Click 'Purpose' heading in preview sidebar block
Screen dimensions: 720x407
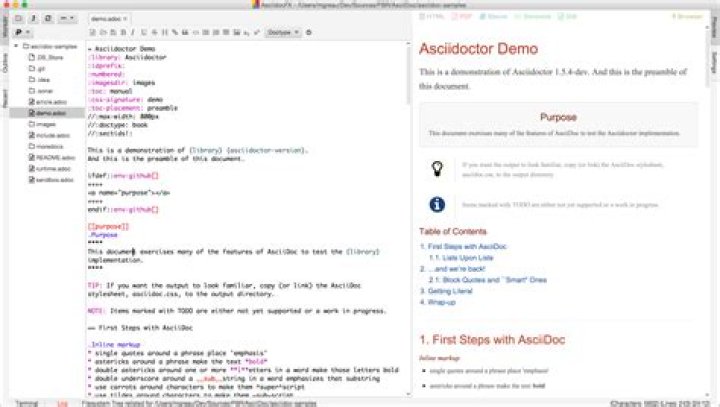click(558, 117)
